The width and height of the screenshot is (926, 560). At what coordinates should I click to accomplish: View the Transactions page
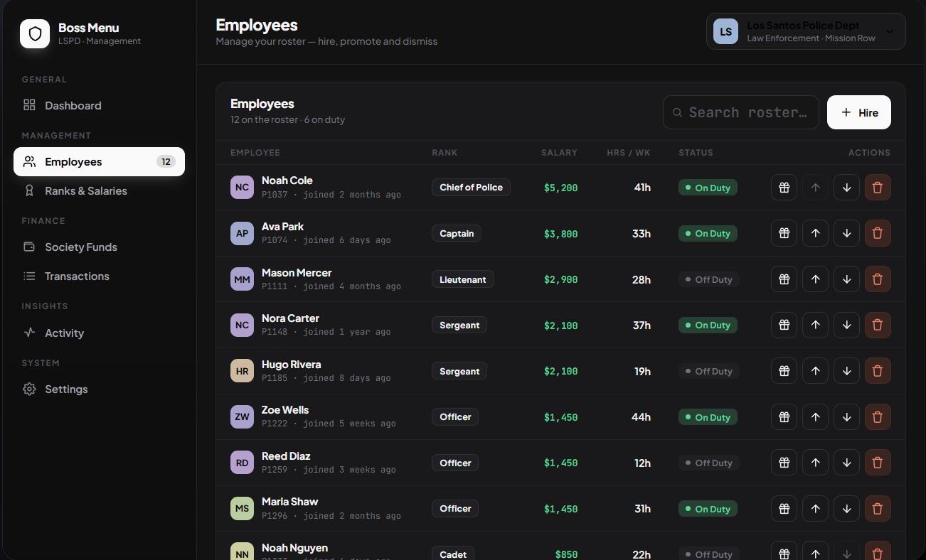pos(99,276)
